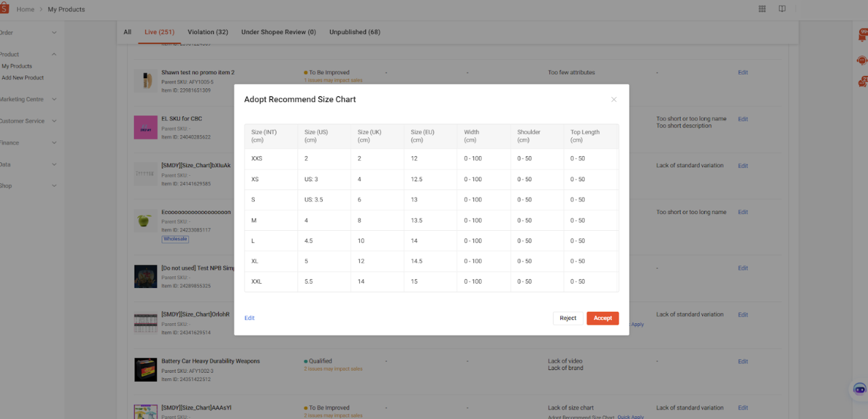Edit the size chart values

pyautogui.click(x=249, y=318)
